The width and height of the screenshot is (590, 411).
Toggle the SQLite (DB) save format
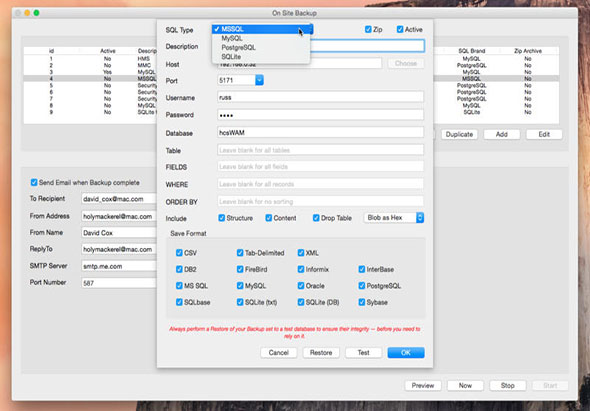[x=301, y=302]
